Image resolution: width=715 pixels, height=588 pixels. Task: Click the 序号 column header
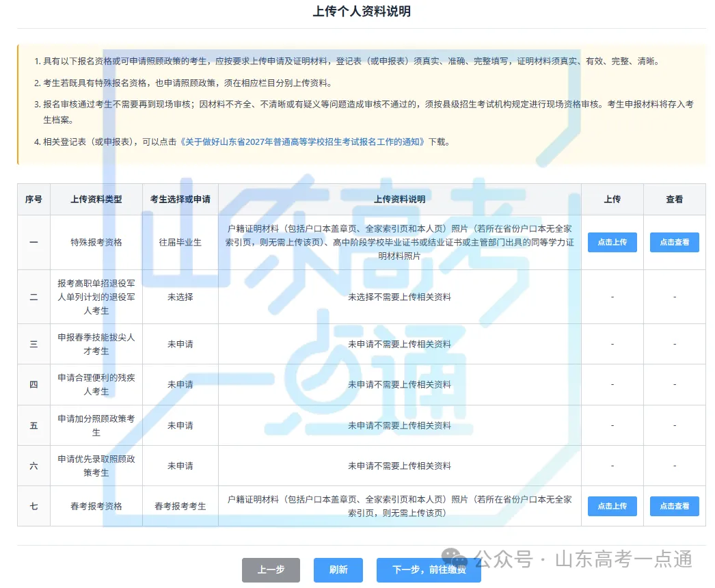(33, 200)
